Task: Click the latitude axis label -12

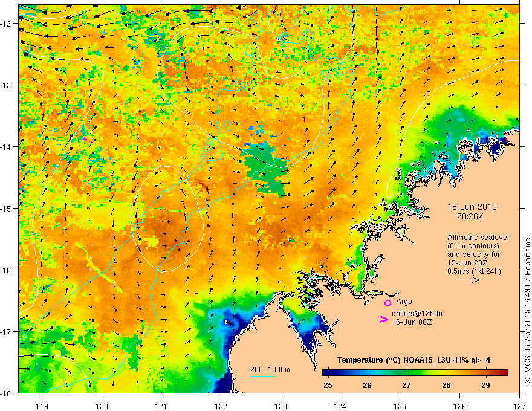Action: (7, 24)
